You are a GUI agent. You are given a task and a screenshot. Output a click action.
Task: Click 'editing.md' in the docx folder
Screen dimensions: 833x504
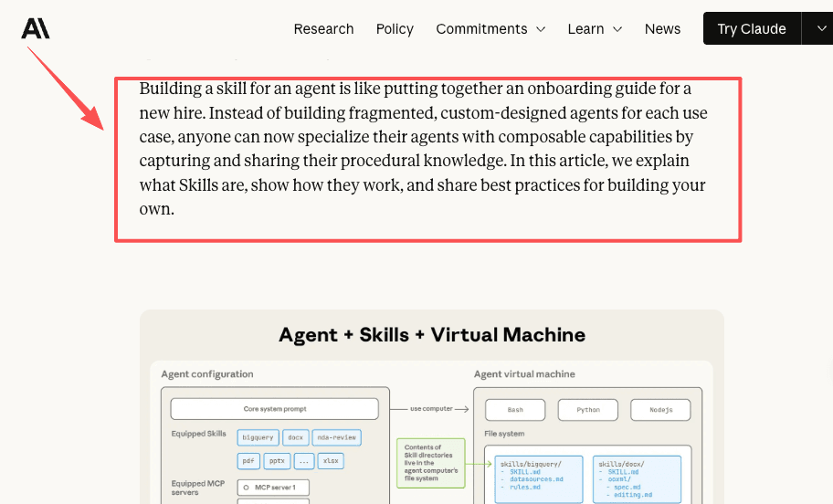tap(633, 495)
